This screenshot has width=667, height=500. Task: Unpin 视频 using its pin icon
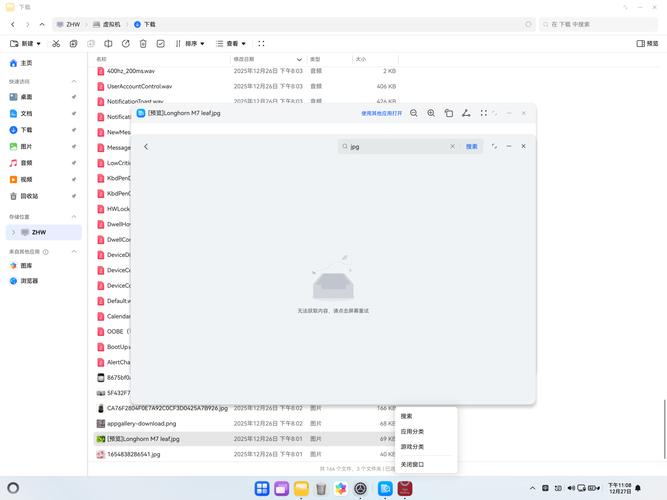tap(74, 179)
